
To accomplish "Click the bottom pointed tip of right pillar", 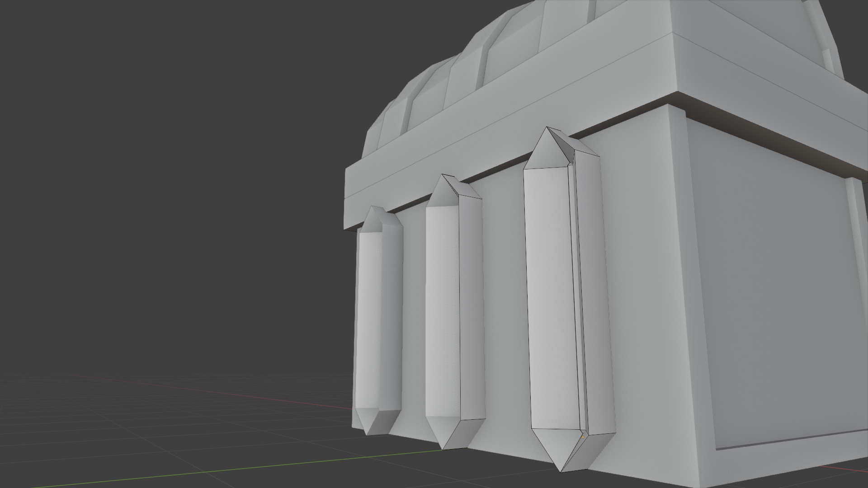I will tap(561, 471).
